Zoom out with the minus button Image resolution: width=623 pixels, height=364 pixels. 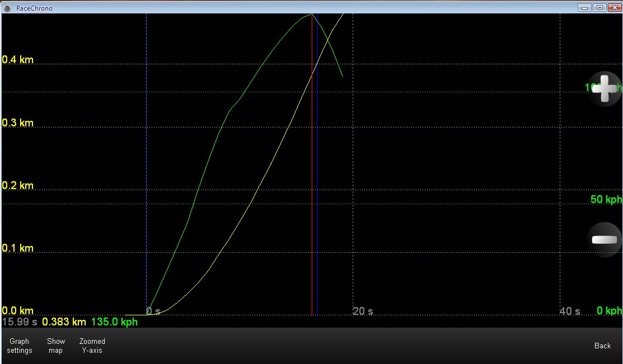click(x=604, y=239)
